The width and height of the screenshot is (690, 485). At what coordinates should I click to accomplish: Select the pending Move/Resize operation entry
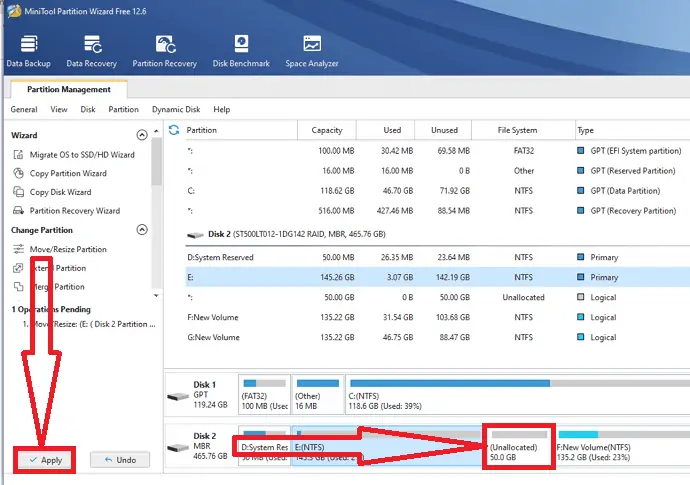coord(89,324)
